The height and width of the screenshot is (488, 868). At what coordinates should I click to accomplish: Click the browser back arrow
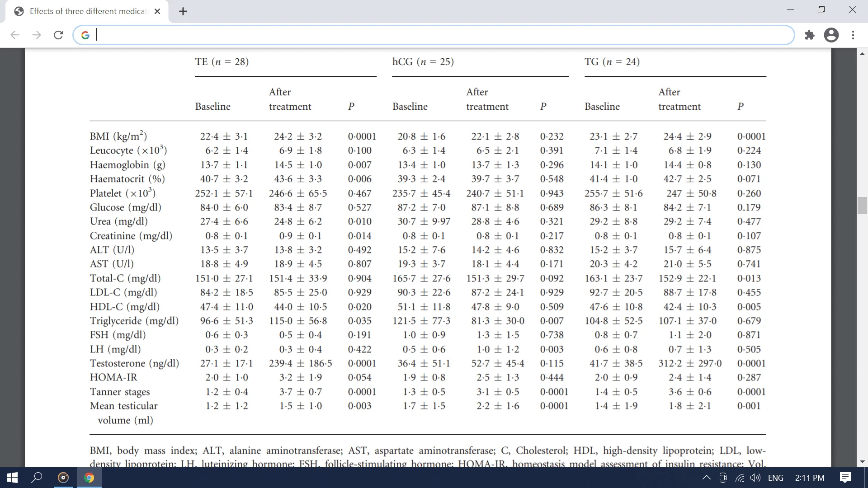(15, 35)
